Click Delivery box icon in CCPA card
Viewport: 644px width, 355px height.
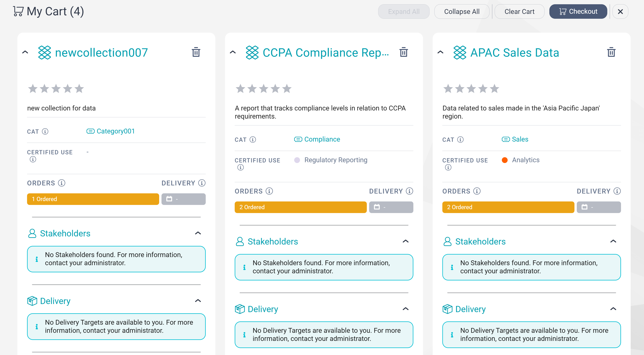tap(240, 309)
